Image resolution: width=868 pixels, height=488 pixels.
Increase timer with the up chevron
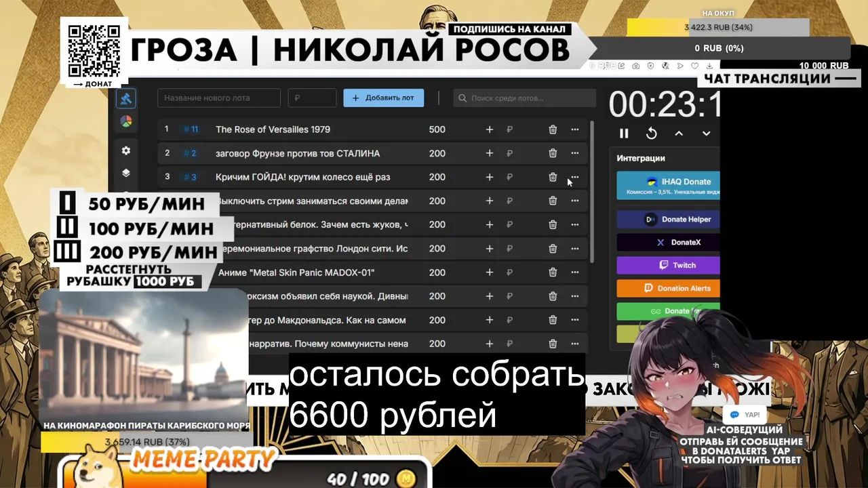click(x=679, y=134)
